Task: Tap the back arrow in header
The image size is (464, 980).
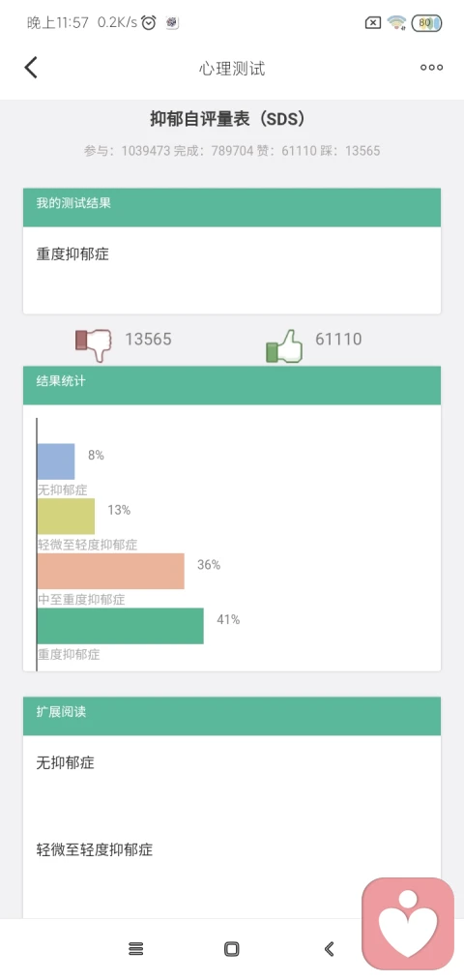Action: coord(31,68)
